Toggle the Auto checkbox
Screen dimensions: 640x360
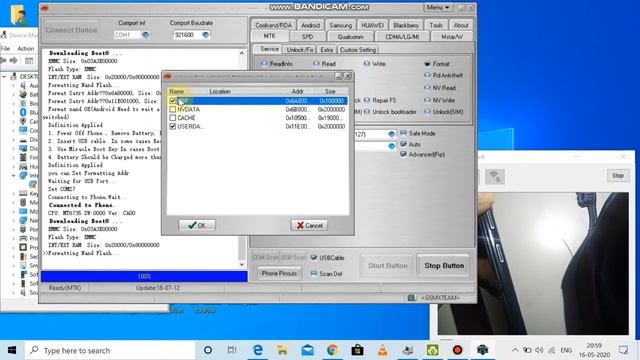403,144
